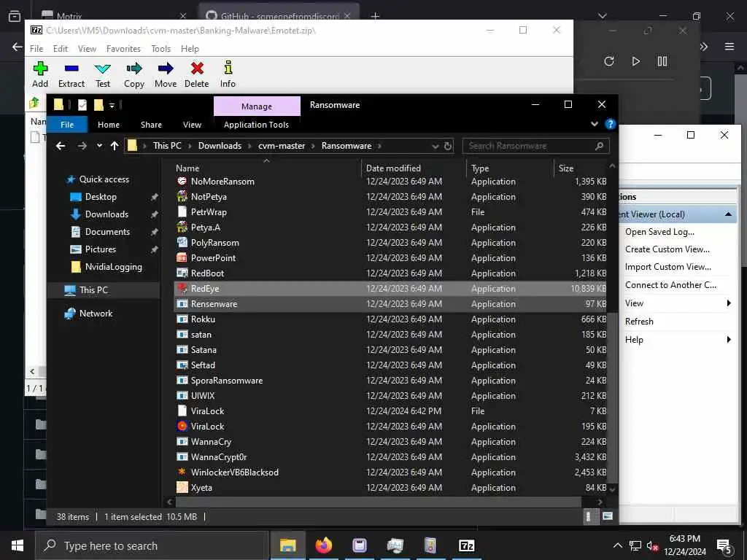
Task: Sort files by Date modified column
Action: point(393,168)
